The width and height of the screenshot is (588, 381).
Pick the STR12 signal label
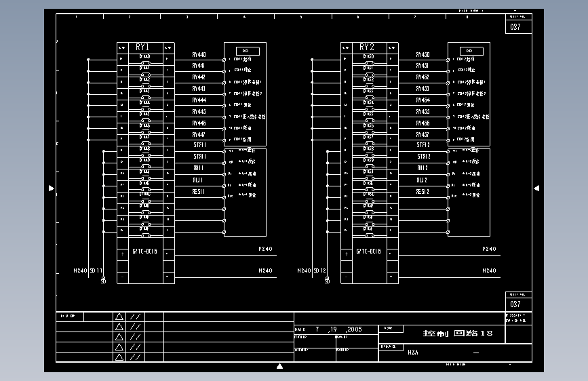424,157
